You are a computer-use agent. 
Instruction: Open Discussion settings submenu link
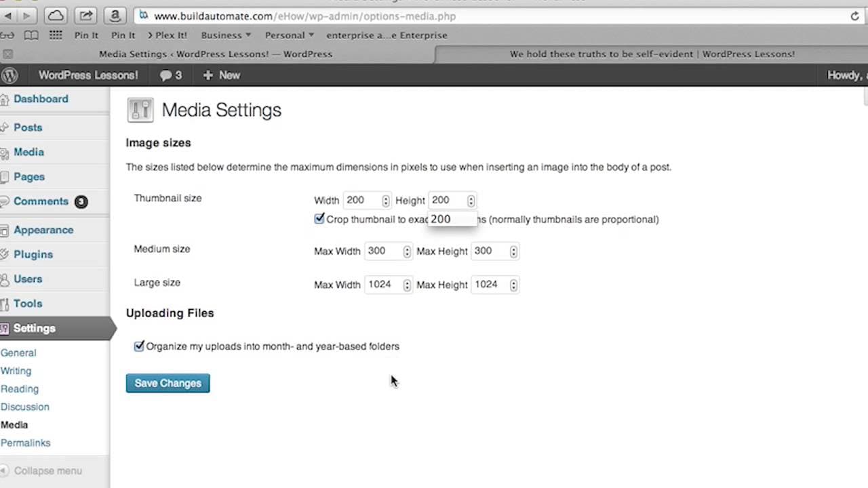pyautogui.click(x=24, y=407)
